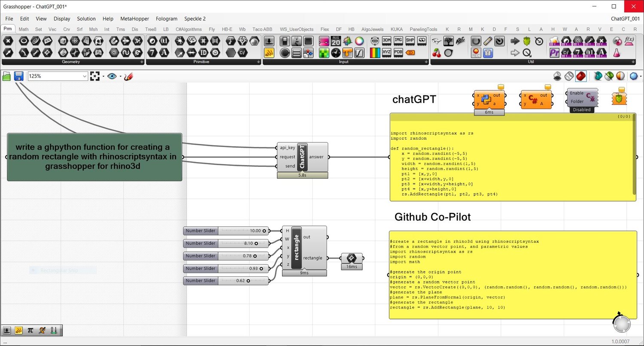Open the 125% zoom level dropdown
The width and height of the screenshot is (644, 346).
[84, 76]
